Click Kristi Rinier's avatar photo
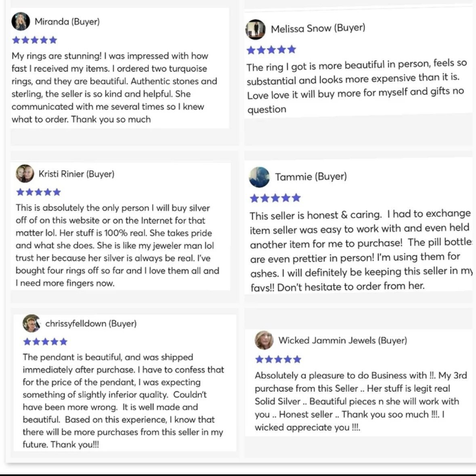The height and width of the screenshot is (476, 476). point(25,174)
